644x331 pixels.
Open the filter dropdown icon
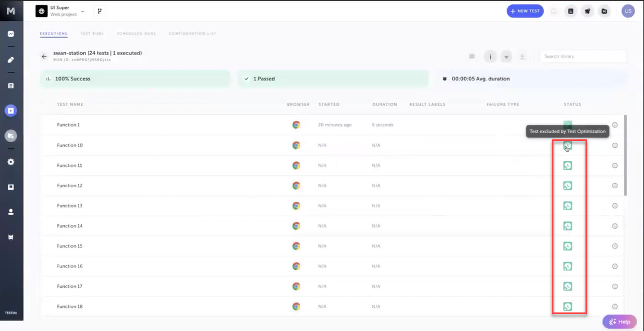506,57
